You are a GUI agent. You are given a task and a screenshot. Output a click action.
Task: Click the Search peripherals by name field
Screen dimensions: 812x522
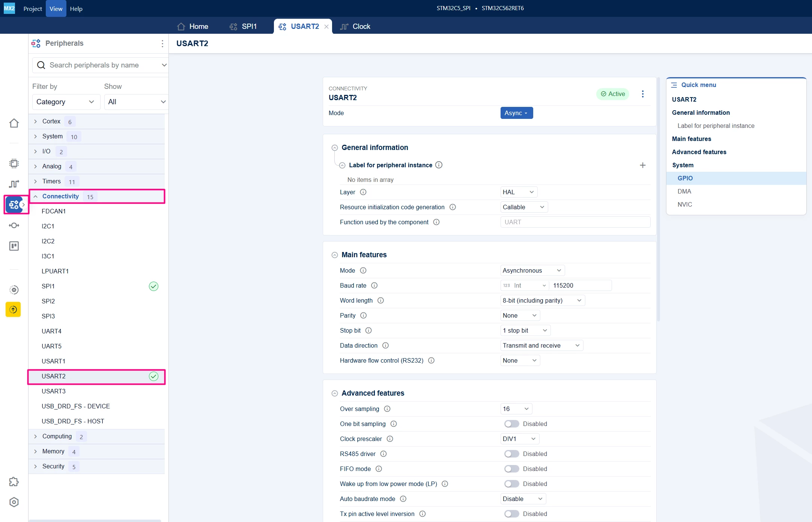pyautogui.click(x=100, y=65)
